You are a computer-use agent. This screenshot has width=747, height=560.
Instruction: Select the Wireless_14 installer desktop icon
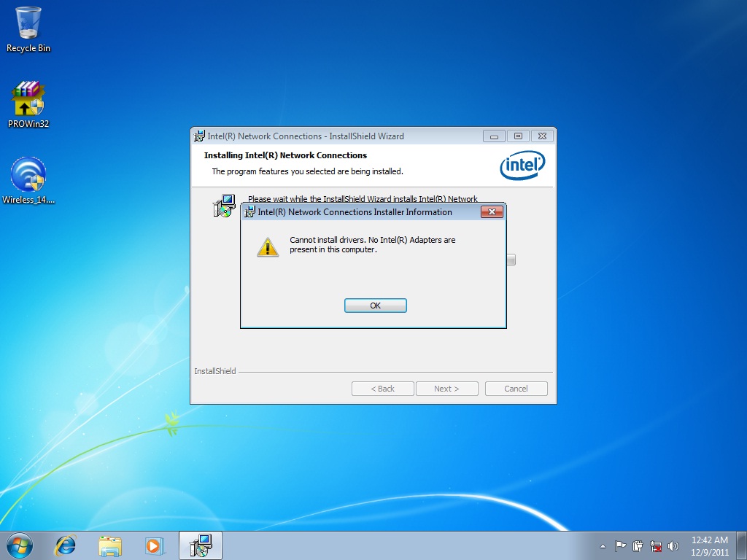(28, 181)
